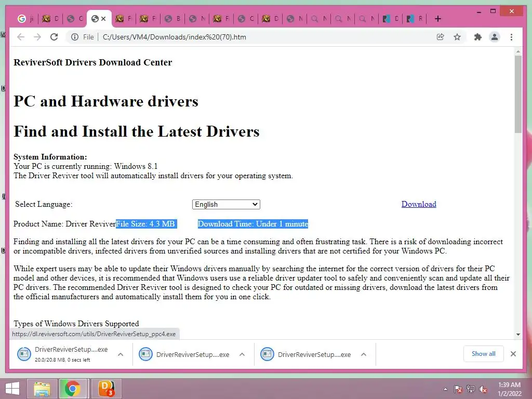The width and height of the screenshot is (532, 399).
Task: Show hidden system tray icons
Action: [x=445, y=389]
